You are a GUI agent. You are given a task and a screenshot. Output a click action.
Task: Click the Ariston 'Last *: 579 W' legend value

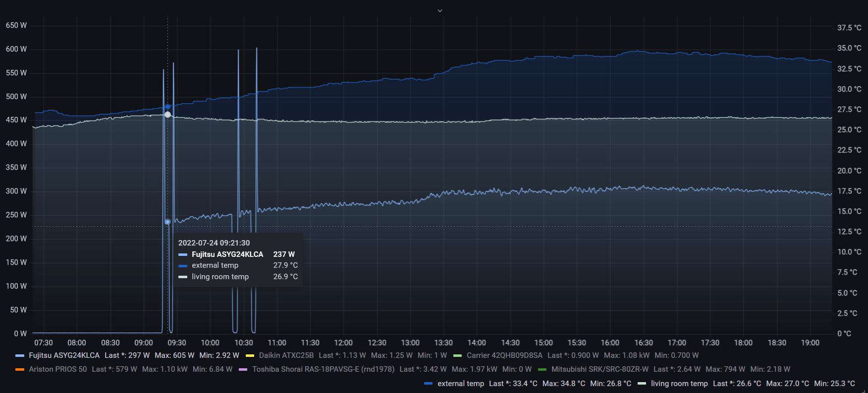pyautogui.click(x=114, y=369)
